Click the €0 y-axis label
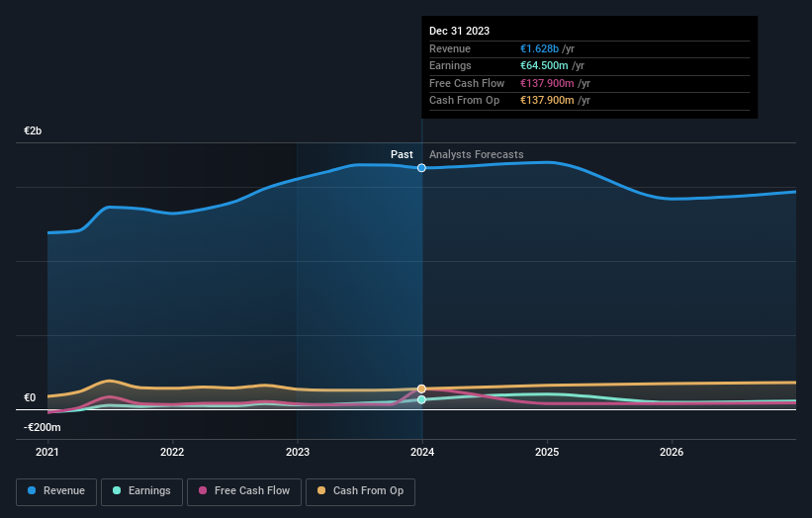 pos(30,398)
